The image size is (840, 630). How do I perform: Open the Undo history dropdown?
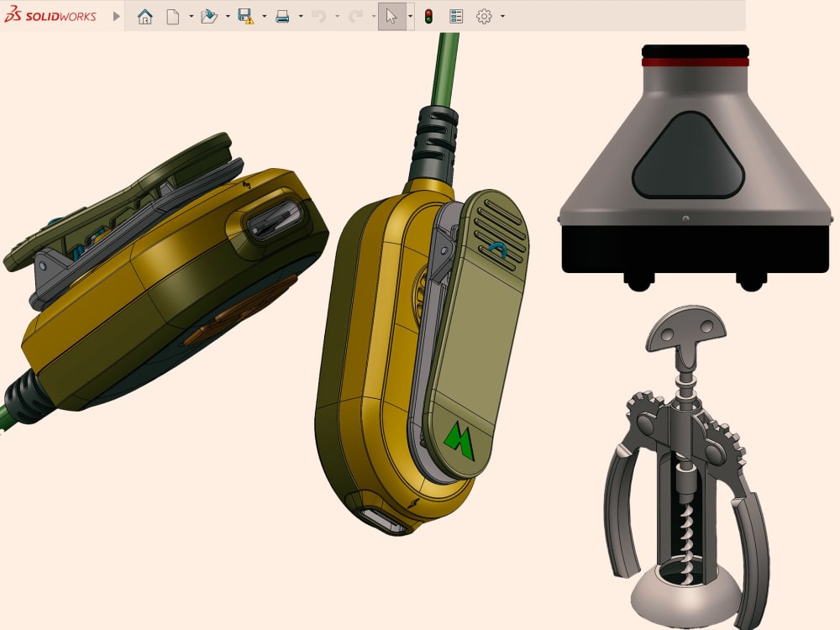pyautogui.click(x=337, y=16)
